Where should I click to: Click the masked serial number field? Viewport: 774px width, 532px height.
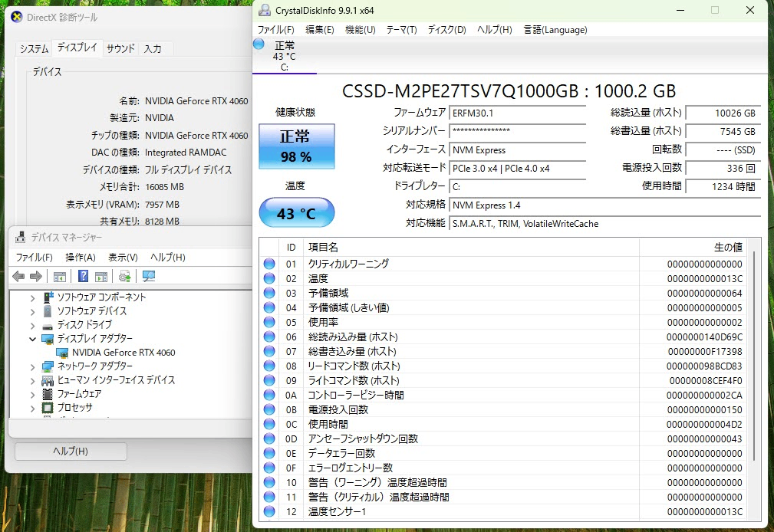(x=517, y=131)
